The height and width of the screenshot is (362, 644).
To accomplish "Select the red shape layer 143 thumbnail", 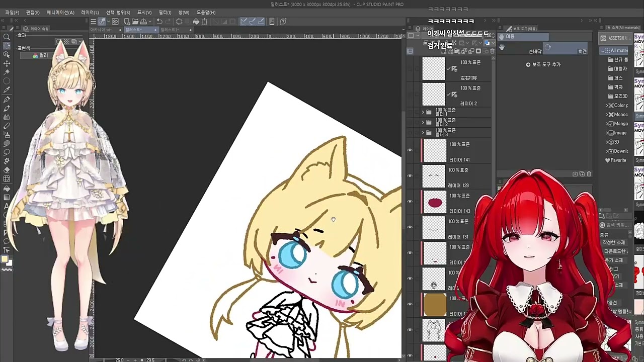I will tap(434, 203).
